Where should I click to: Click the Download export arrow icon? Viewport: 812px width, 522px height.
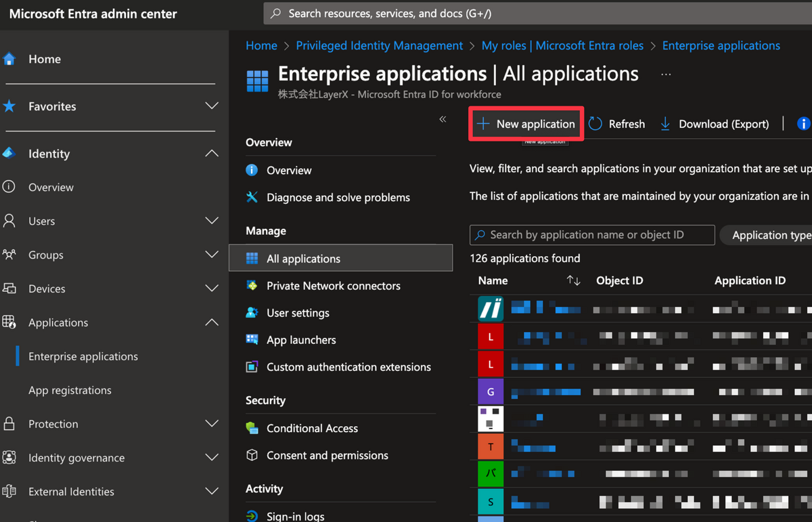pos(665,124)
